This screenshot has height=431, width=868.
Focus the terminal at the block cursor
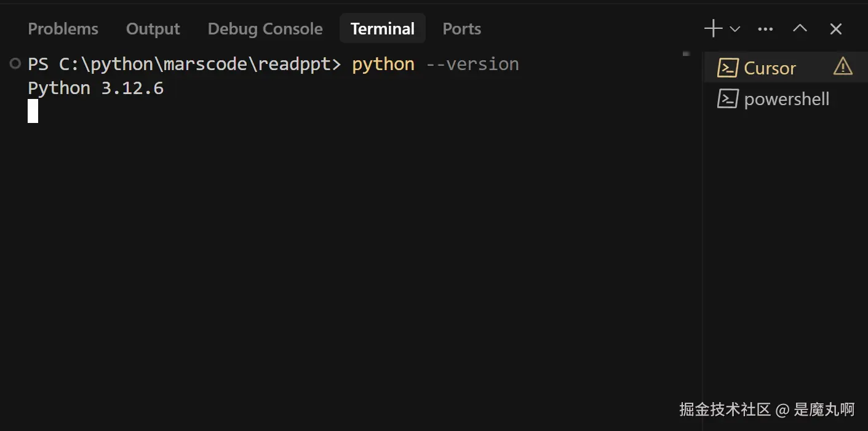point(33,111)
